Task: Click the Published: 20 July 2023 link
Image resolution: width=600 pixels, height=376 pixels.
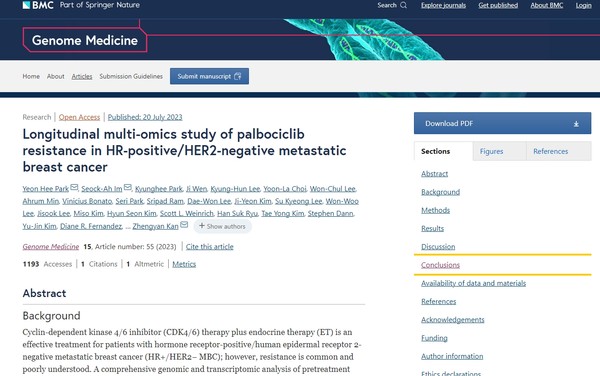Action: pyautogui.click(x=145, y=117)
